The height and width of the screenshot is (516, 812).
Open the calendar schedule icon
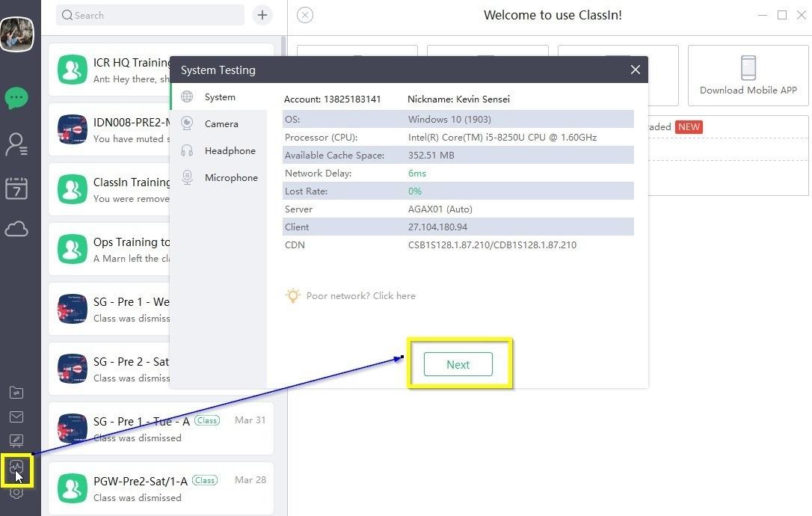[16, 188]
